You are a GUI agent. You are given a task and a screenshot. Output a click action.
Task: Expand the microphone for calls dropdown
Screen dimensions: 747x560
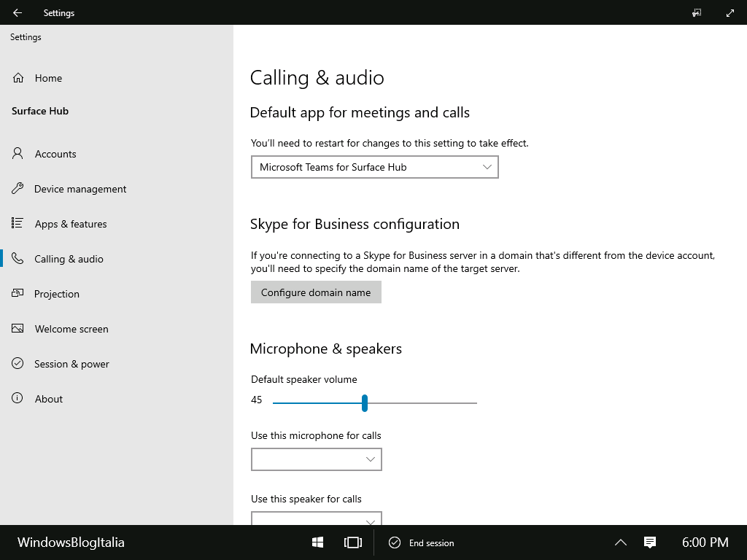[x=317, y=459]
